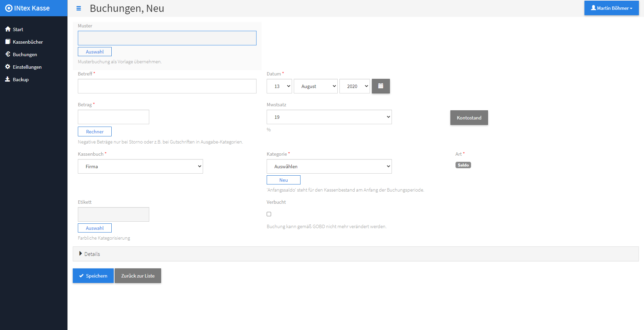Open the Rechner calculator button

[95, 132]
